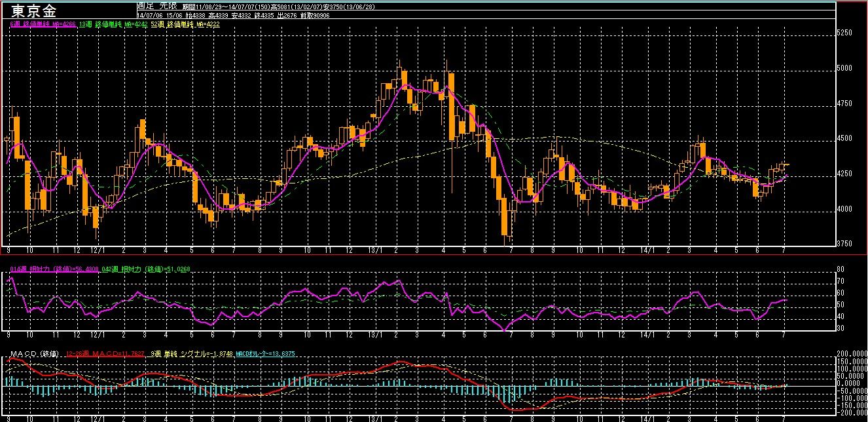Click the 12/1 date marker on price chart
Image resolution: width=868 pixels, height=422 pixels.
(98, 251)
